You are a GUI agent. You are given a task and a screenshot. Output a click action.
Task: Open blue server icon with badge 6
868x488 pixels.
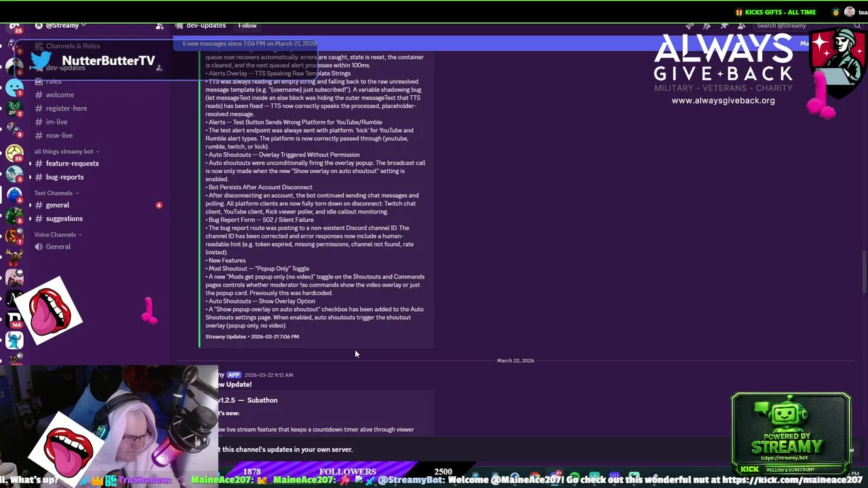(x=14, y=195)
